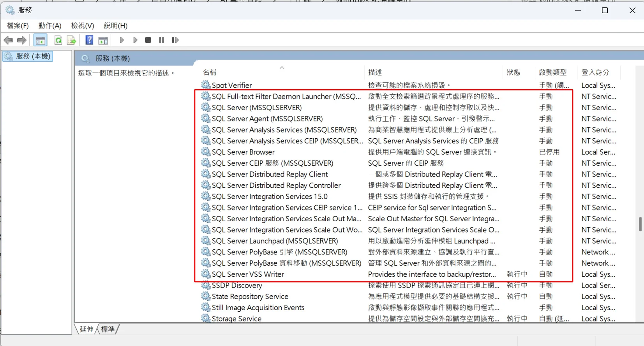The width and height of the screenshot is (644, 346).
Task: Toggle the show/hide console tree icon
Action: [41, 40]
